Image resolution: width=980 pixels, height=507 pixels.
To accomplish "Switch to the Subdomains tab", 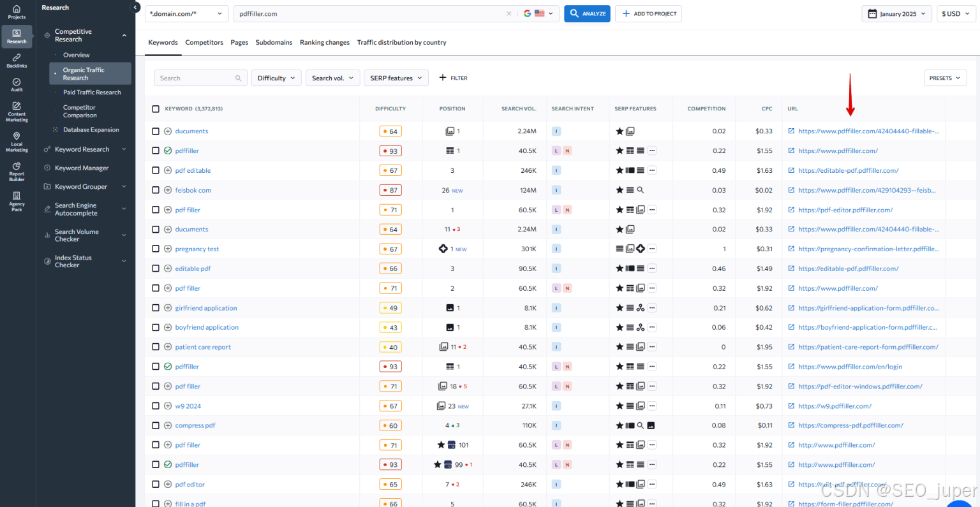I will pyautogui.click(x=274, y=43).
